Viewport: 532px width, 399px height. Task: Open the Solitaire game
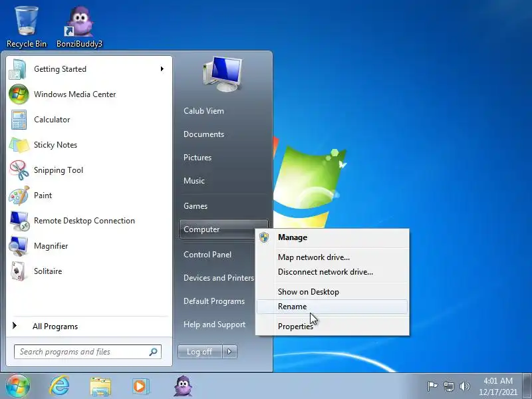point(89,271)
